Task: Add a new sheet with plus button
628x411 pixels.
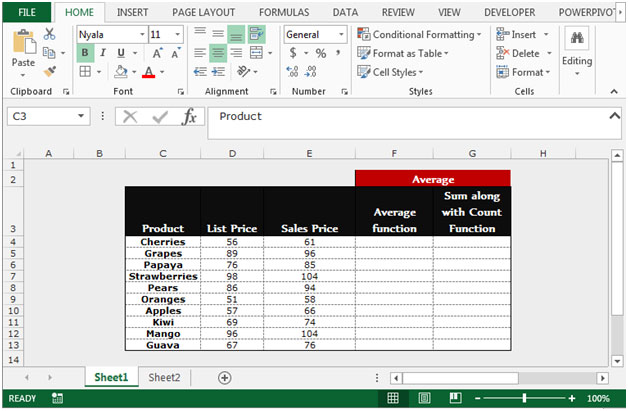Action: click(225, 378)
